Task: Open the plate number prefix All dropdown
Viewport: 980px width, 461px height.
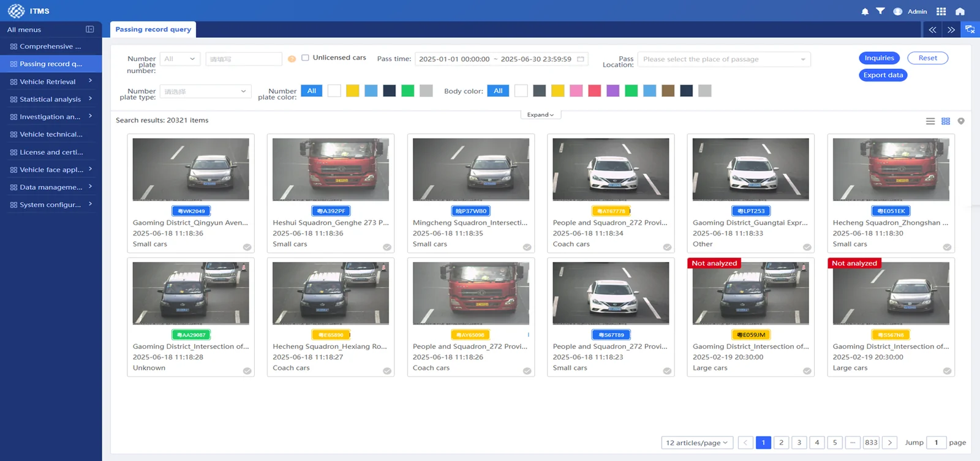Action: click(180, 59)
